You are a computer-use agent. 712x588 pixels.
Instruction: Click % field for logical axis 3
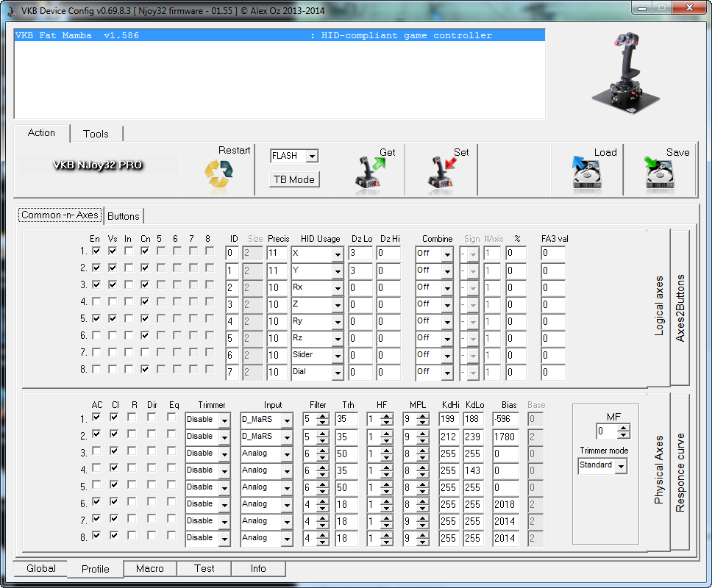(516, 287)
